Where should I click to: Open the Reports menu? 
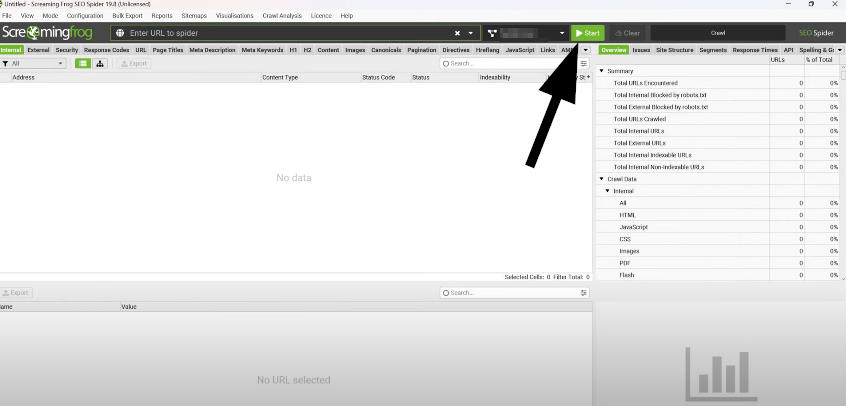pos(162,16)
